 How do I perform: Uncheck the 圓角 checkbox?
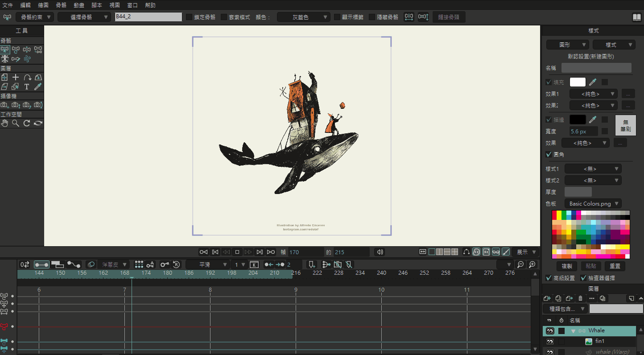point(549,154)
